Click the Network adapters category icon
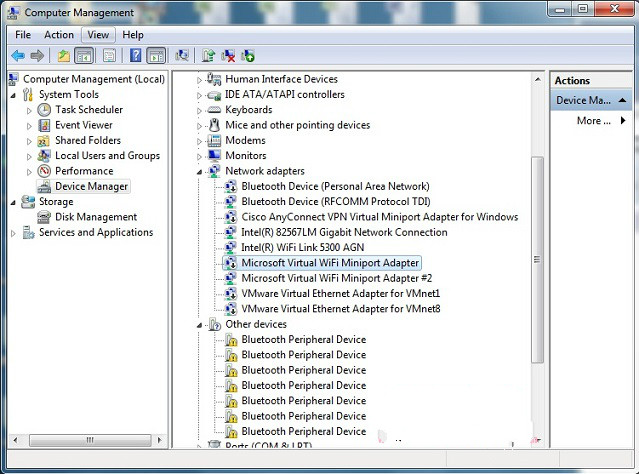 click(x=214, y=171)
